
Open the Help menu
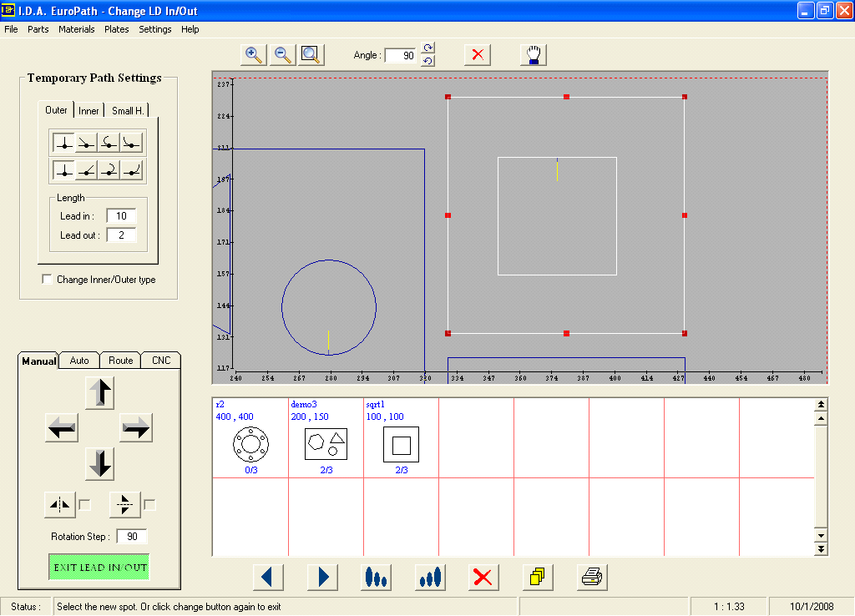tap(190, 29)
